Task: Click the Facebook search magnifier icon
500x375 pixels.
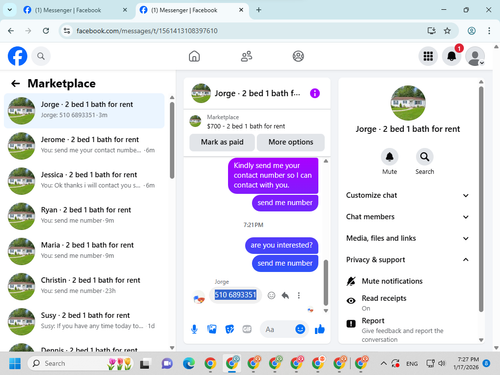Action: pos(41,56)
